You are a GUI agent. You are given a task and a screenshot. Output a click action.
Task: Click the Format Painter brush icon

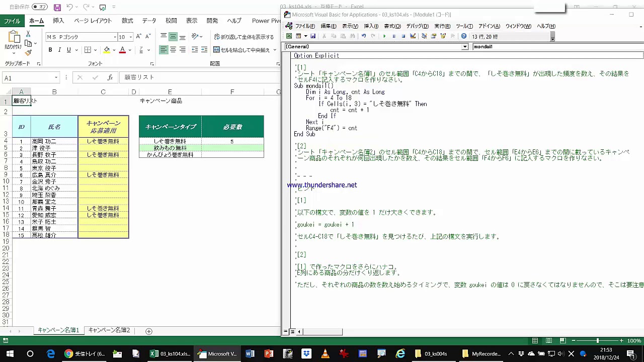click(x=28, y=53)
